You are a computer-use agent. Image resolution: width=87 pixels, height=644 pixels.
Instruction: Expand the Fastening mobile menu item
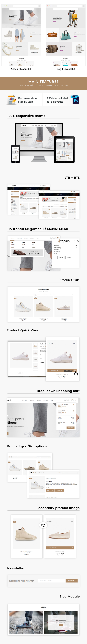point(76,248)
